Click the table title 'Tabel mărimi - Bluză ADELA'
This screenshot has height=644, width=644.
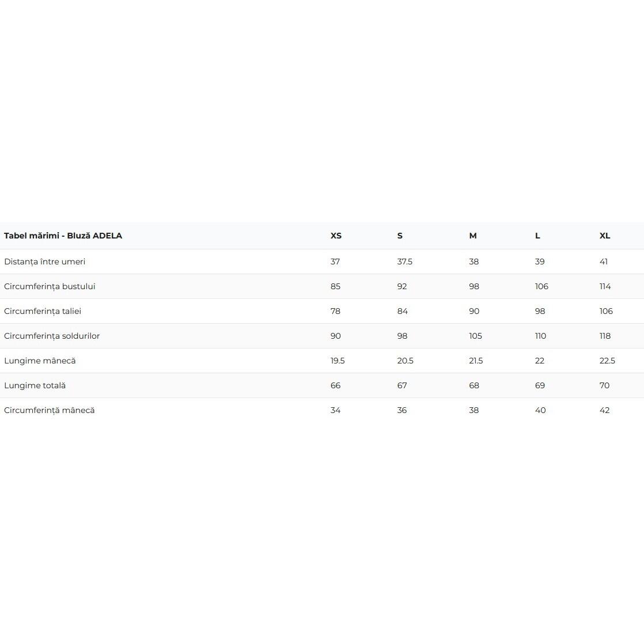coord(63,236)
